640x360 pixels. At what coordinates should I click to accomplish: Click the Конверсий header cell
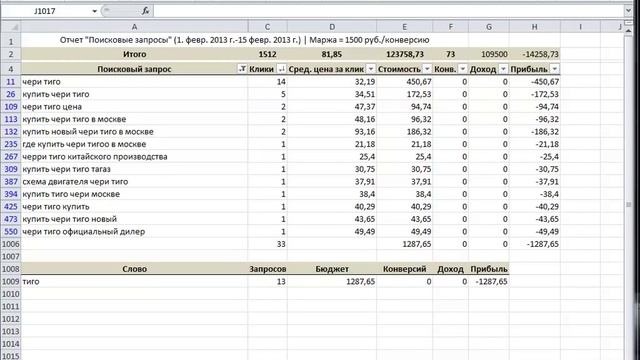click(404, 269)
